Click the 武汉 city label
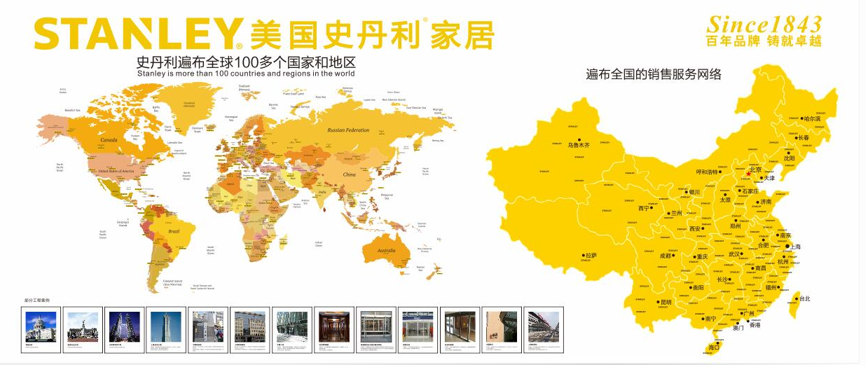Viewport: 868px width, 365px height. click(733, 254)
